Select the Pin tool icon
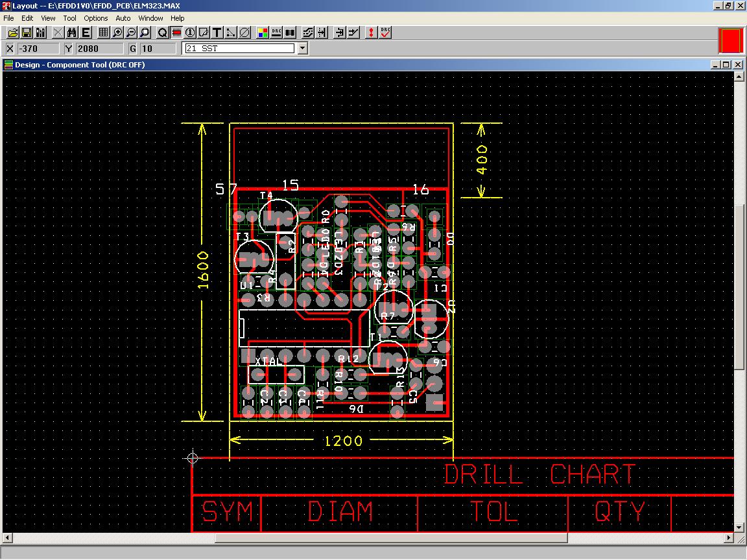The height and width of the screenshot is (560, 747). pos(190,32)
